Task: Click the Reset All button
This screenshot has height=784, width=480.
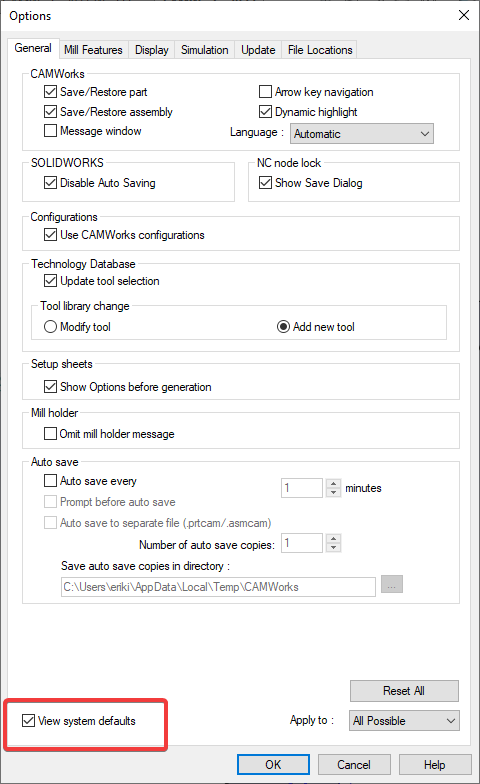Action: click(x=404, y=691)
